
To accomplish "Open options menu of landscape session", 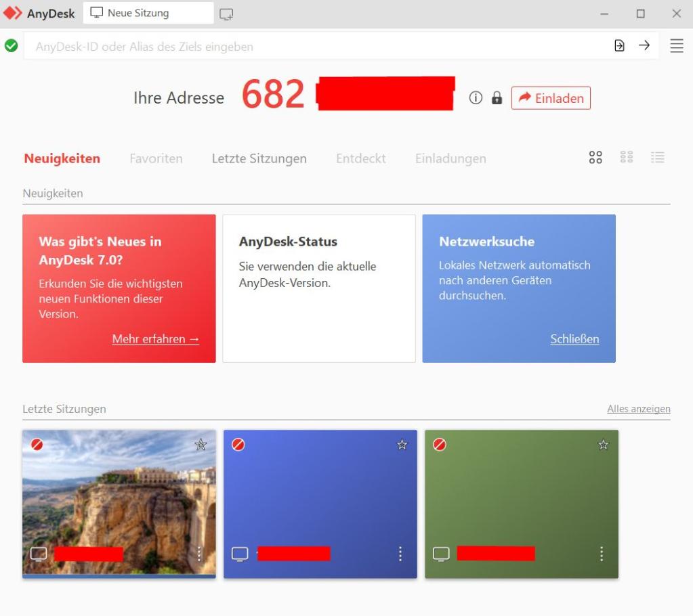I will pos(199,554).
